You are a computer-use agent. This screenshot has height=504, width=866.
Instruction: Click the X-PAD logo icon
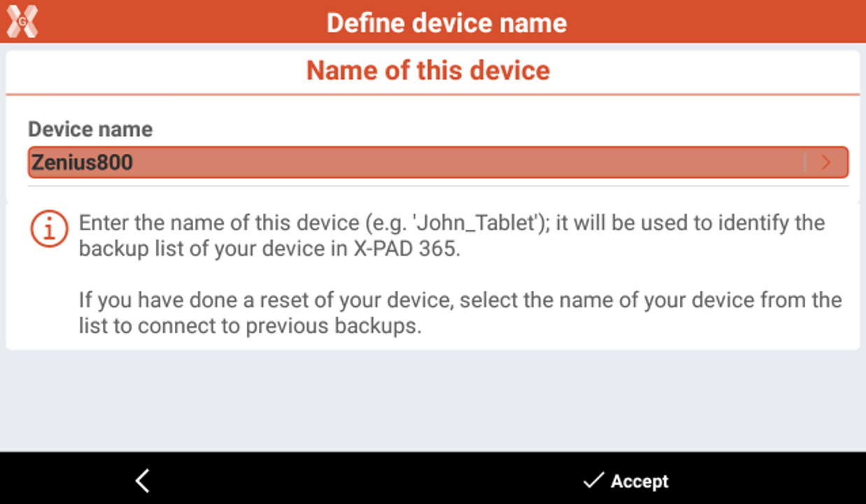click(x=22, y=22)
